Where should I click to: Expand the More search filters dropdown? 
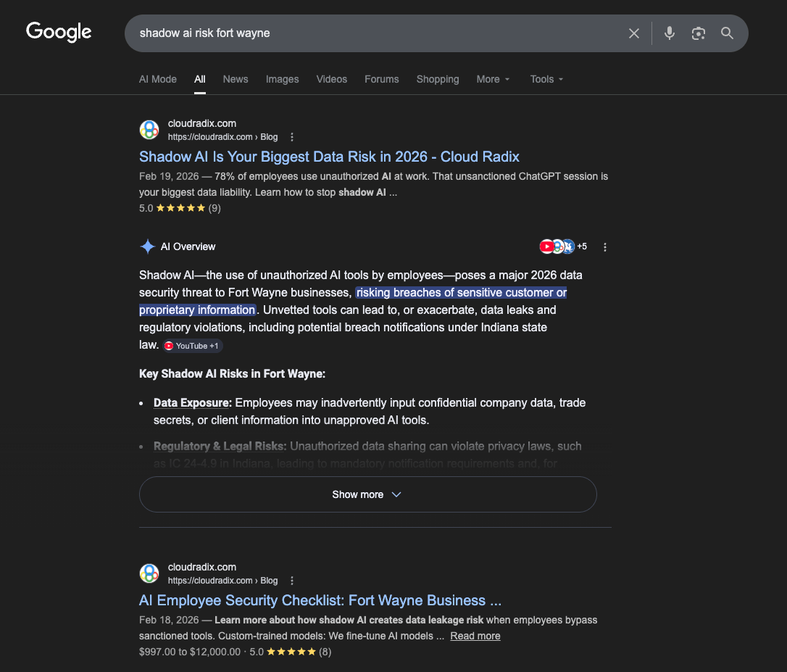(x=493, y=79)
